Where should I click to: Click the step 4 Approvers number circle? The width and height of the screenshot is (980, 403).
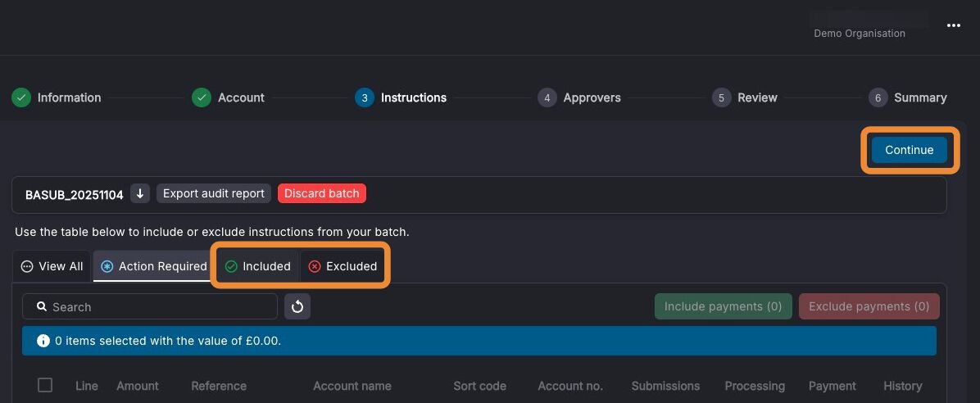tap(547, 97)
